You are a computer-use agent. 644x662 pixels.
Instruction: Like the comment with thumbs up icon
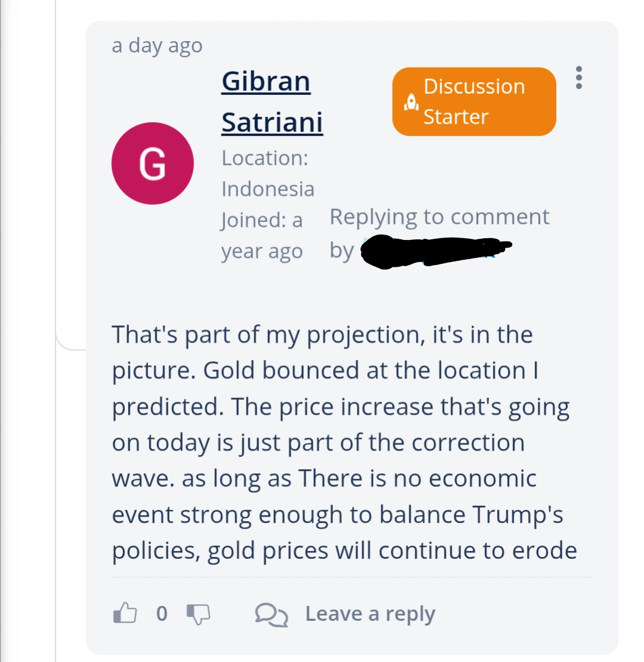125,613
